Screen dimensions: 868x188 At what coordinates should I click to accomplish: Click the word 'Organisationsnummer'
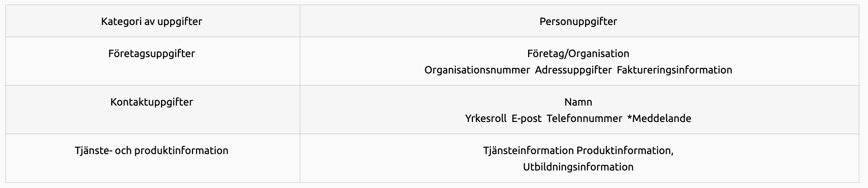(x=477, y=70)
